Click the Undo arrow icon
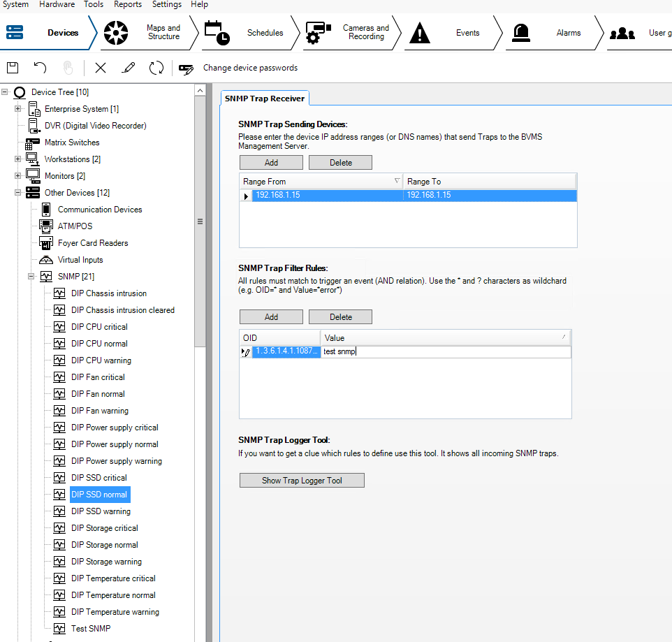Image resolution: width=672 pixels, height=642 pixels. click(x=41, y=68)
